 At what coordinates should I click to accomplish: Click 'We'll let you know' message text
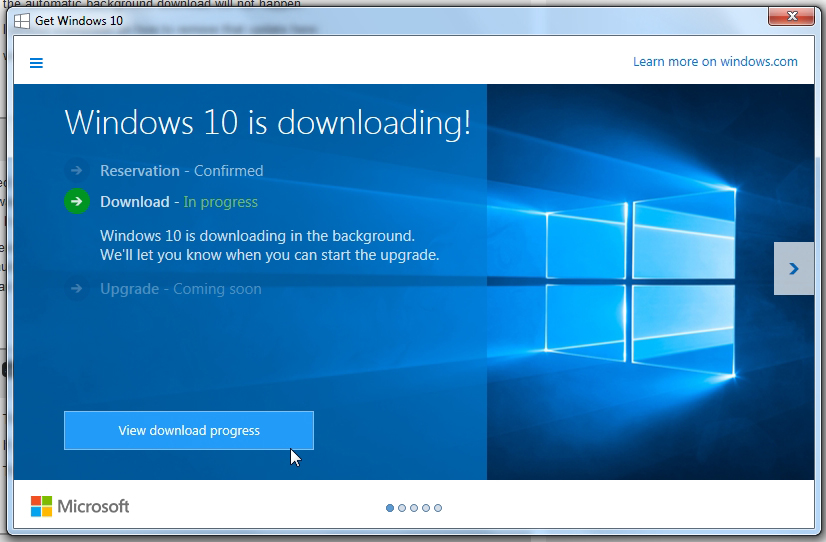pos(270,255)
